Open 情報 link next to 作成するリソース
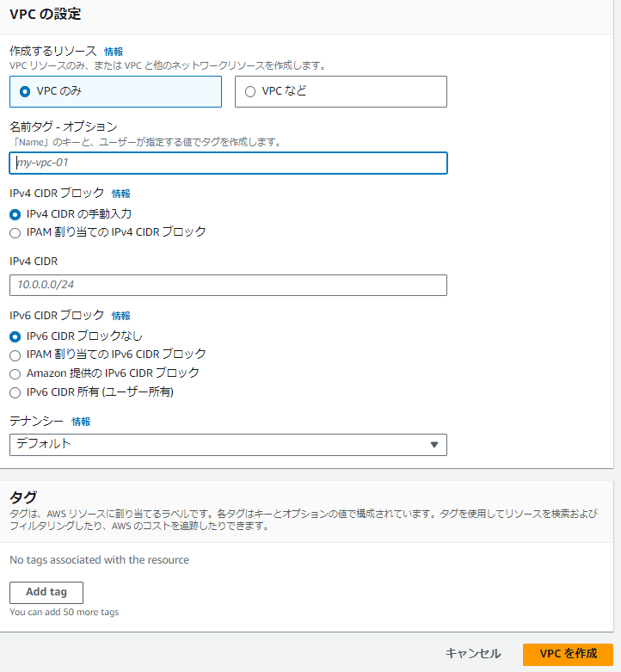The image size is (621, 672). 114,52
